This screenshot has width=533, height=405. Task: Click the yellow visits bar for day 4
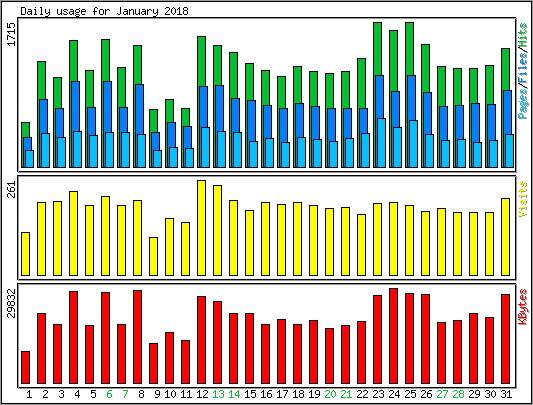(73, 233)
